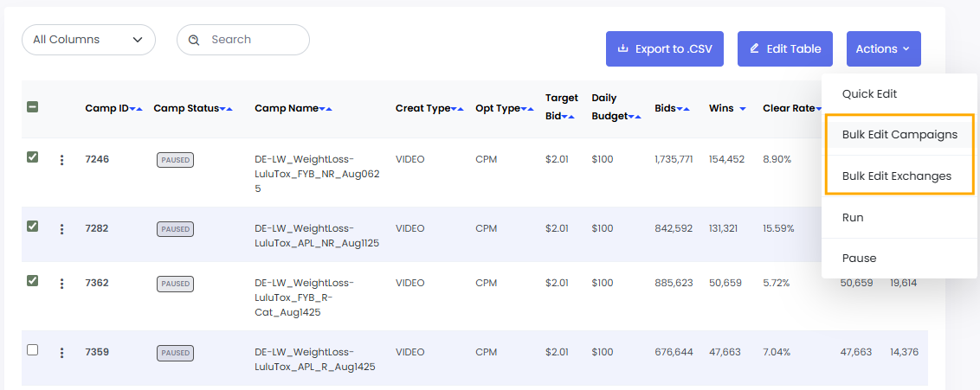Sort by Daily Budget column arrows
This screenshot has height=390, width=980.
tap(636, 116)
